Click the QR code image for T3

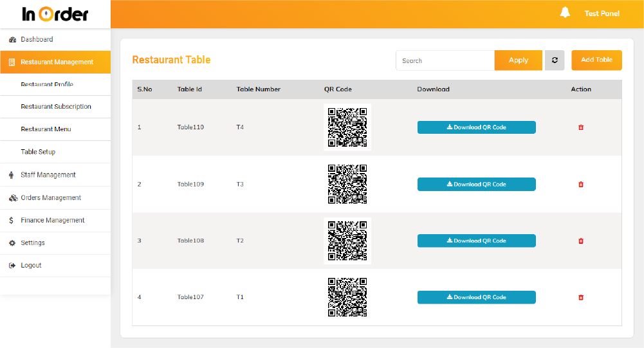click(347, 184)
